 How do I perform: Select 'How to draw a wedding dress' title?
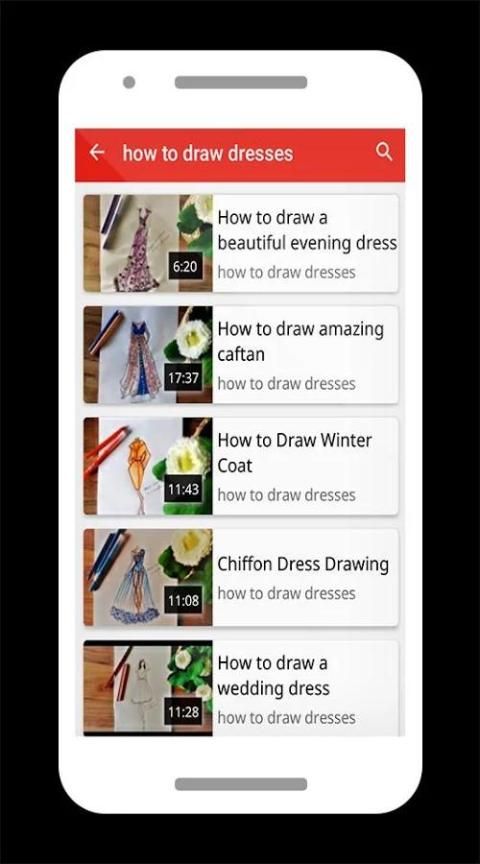point(273,676)
